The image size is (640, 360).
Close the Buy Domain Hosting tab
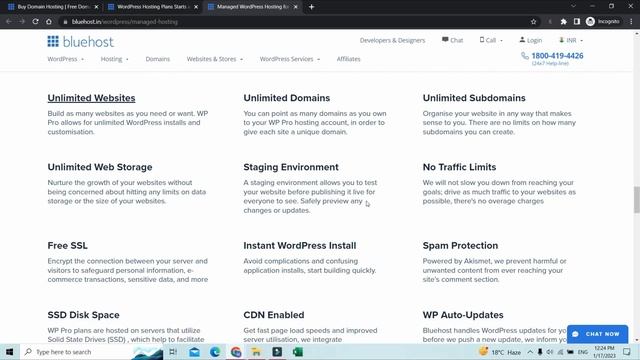click(x=96, y=7)
